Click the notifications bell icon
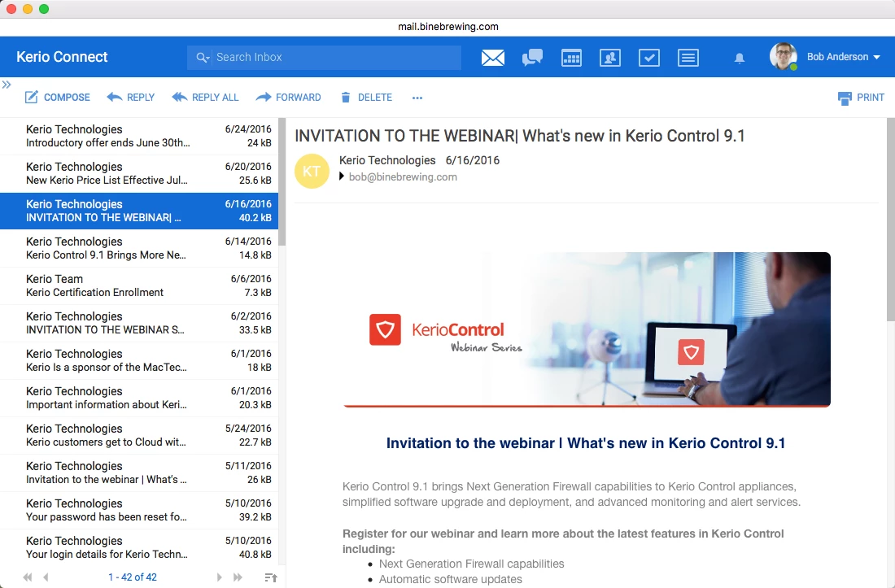Viewport: 895px width, 588px height. (x=740, y=58)
